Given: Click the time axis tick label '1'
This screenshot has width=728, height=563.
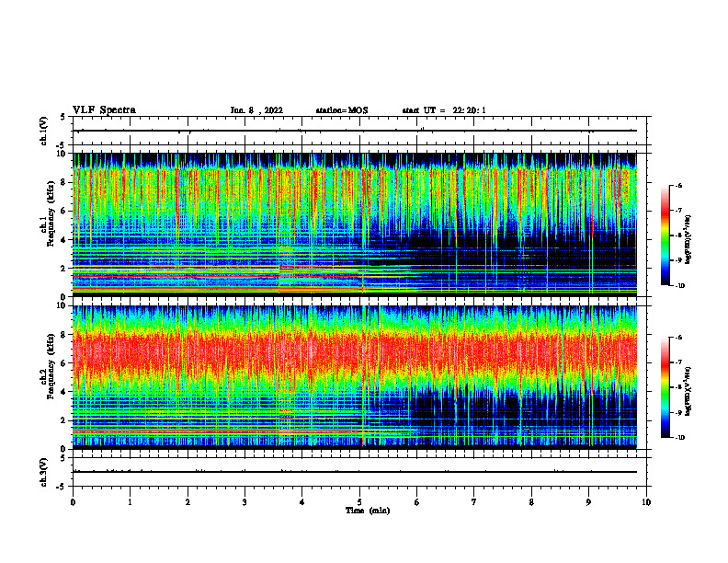Looking at the screenshot, I should coord(130,502).
